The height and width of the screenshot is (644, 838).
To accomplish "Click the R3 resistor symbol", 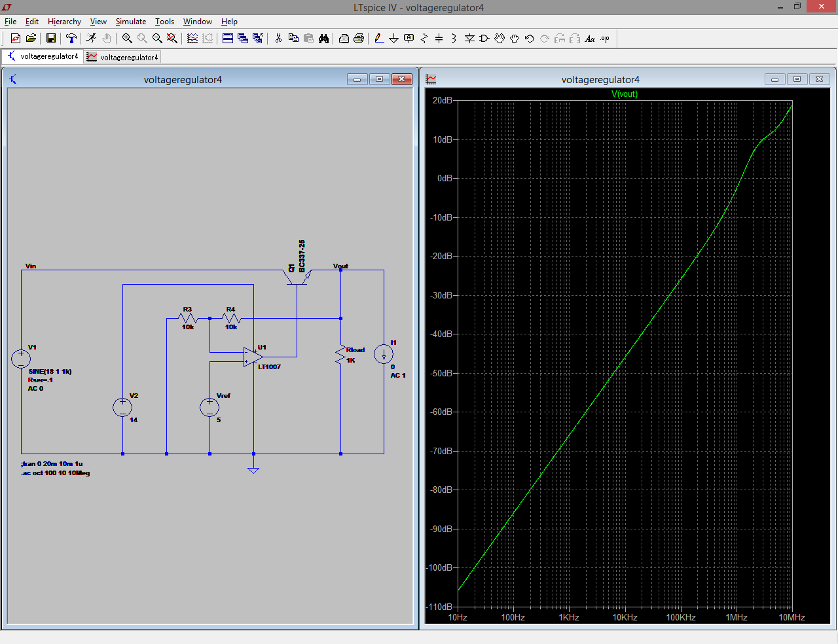I will [x=188, y=318].
